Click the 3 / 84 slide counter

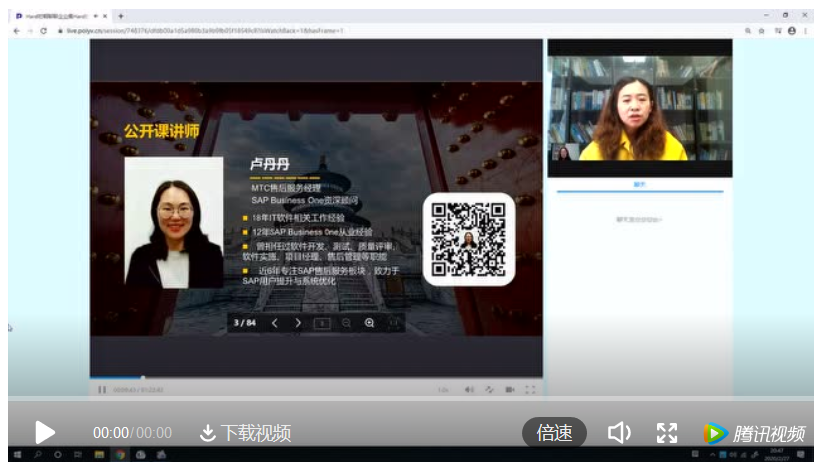pos(244,323)
